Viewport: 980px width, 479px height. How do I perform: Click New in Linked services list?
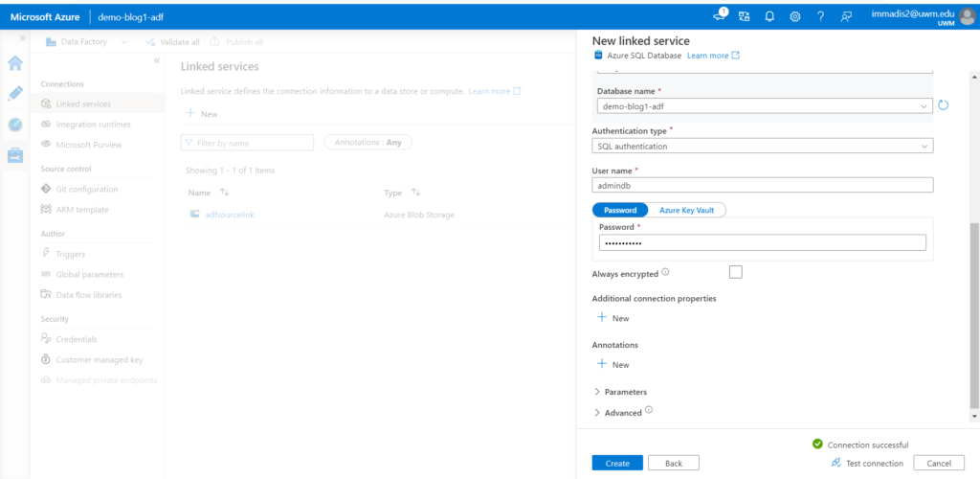coord(202,114)
